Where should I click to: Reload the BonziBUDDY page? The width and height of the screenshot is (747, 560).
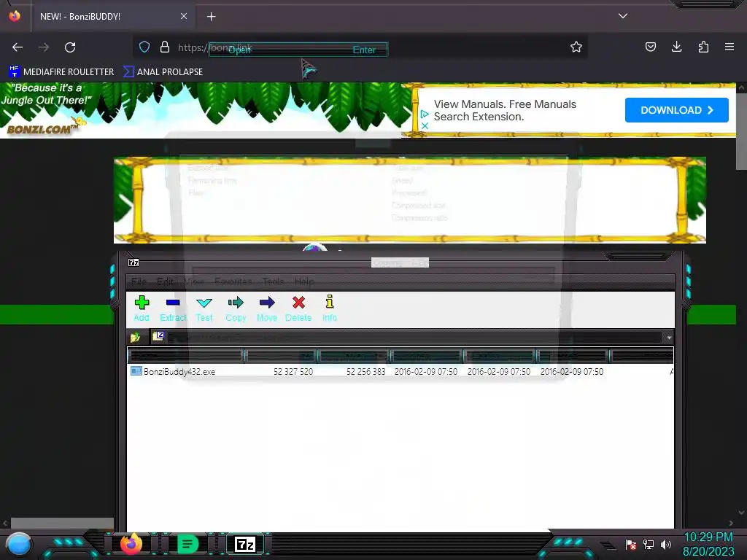click(x=70, y=47)
